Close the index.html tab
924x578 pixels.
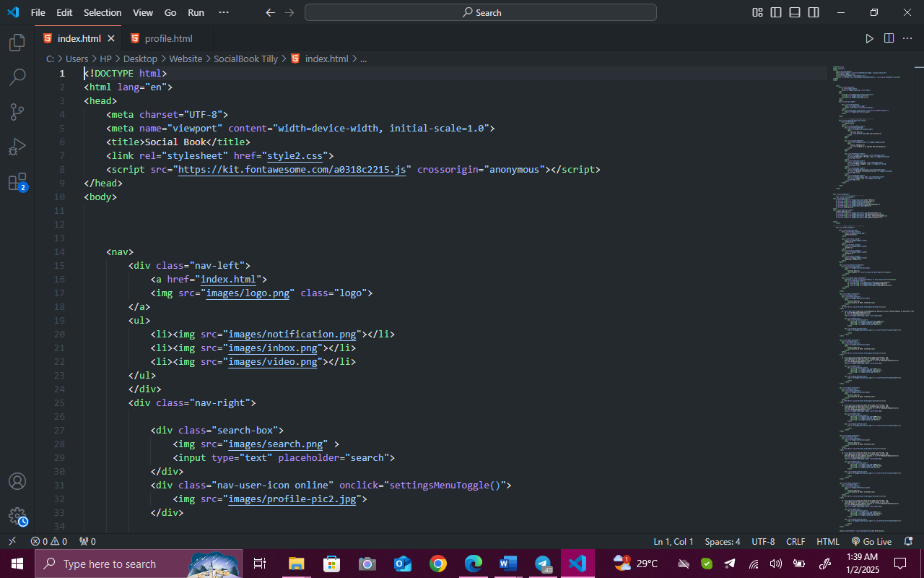(111, 38)
